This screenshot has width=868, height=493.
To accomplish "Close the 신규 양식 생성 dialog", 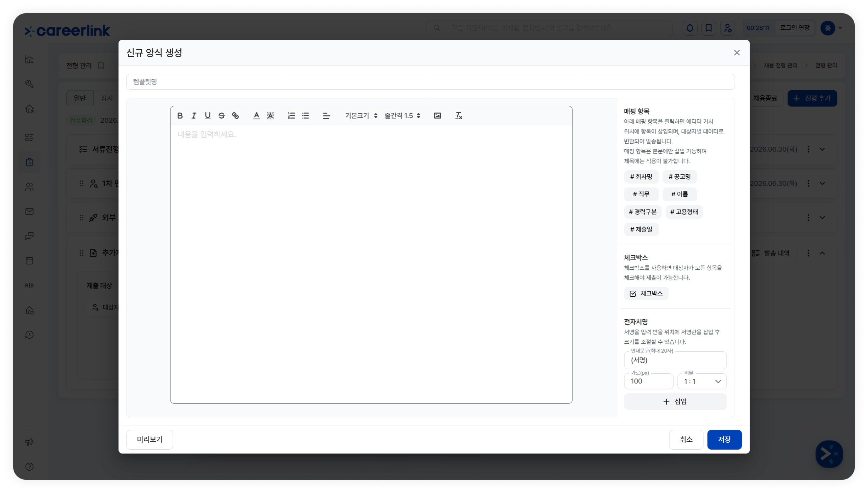I will [x=737, y=53].
